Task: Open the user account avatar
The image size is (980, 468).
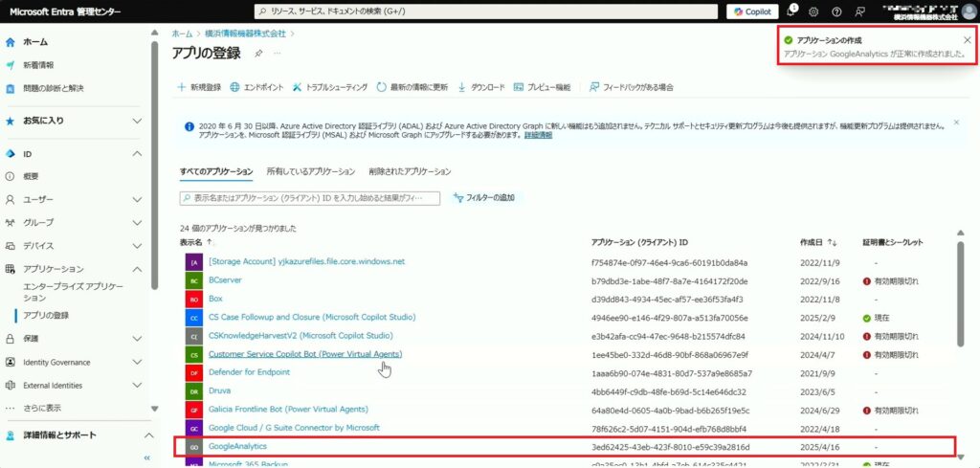Action: (x=969, y=11)
